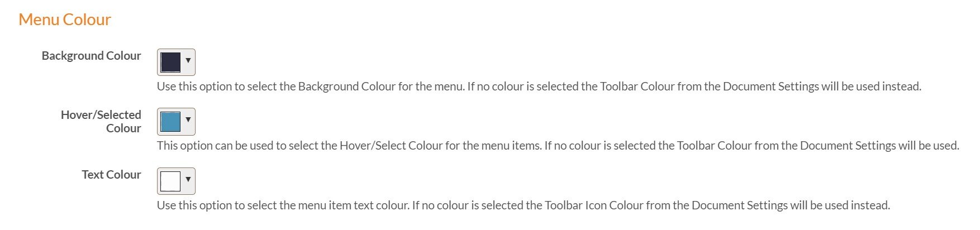Viewport: 980px width, 230px height.
Task: Expand the Hover/Selected Colour dropdown arrow
Action: [x=188, y=119]
